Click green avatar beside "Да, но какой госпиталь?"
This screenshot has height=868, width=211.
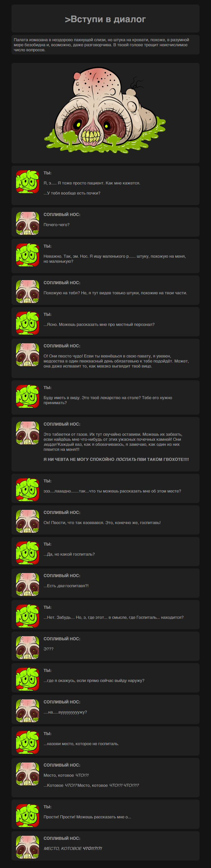coord(28,553)
